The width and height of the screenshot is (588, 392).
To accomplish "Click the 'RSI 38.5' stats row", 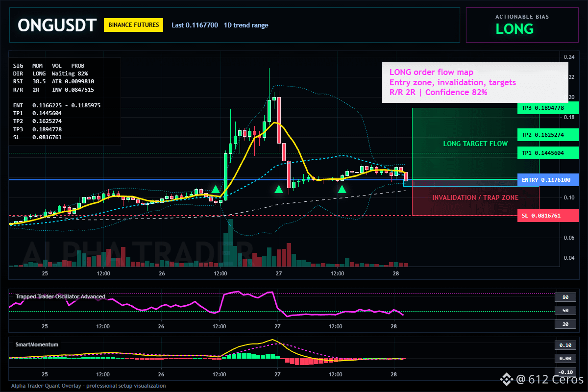I will tap(29, 81).
